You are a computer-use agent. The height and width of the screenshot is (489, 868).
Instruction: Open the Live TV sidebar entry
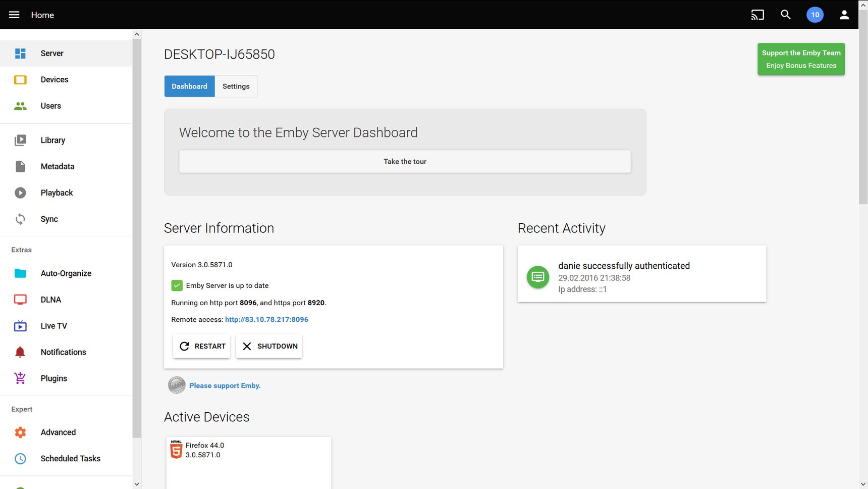click(x=66, y=326)
